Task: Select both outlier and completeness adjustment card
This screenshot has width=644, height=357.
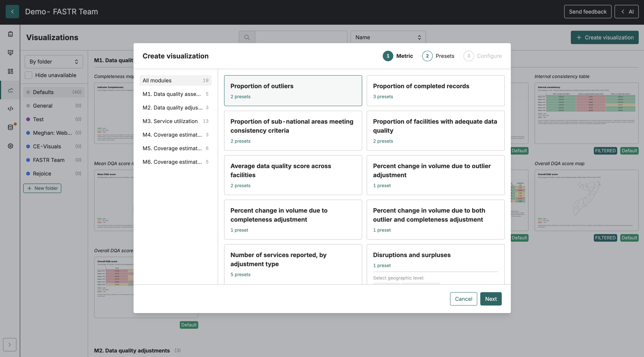Action: pos(436,220)
